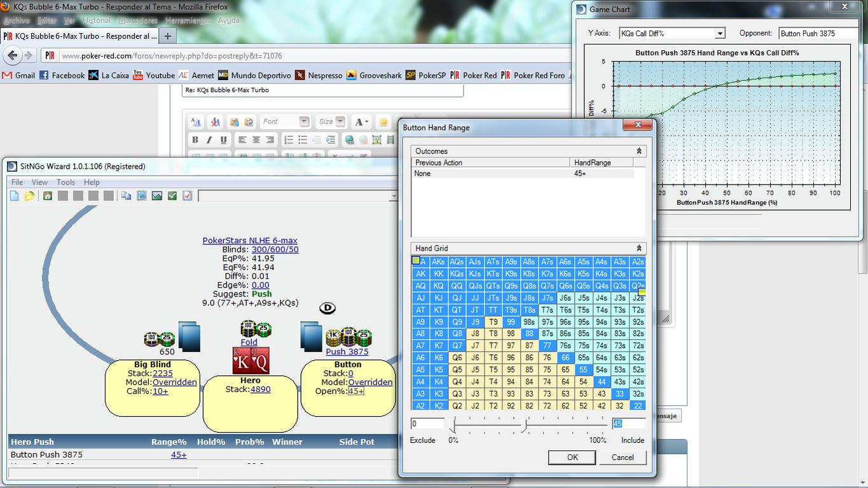Collapse the Outcomes section

639,151
